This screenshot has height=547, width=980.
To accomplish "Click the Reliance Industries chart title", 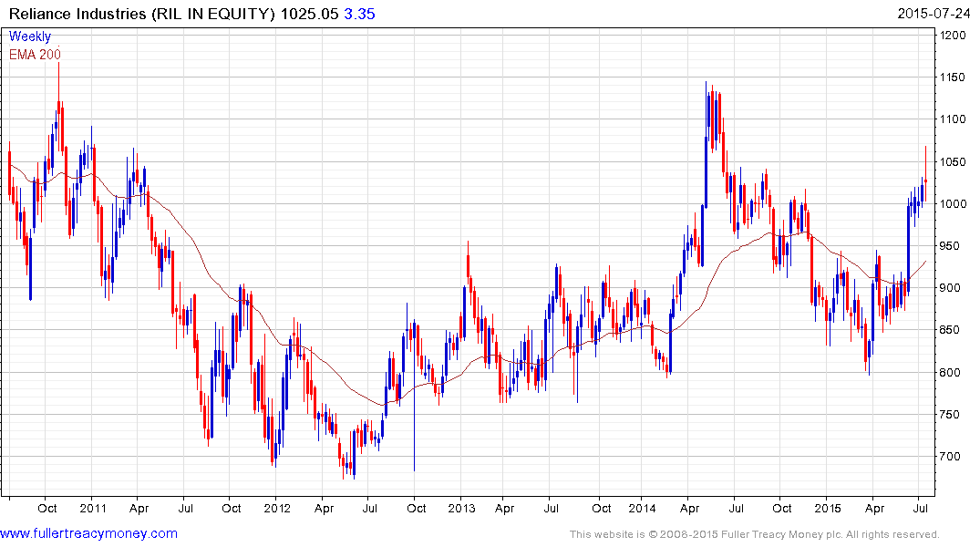I will (x=142, y=14).
